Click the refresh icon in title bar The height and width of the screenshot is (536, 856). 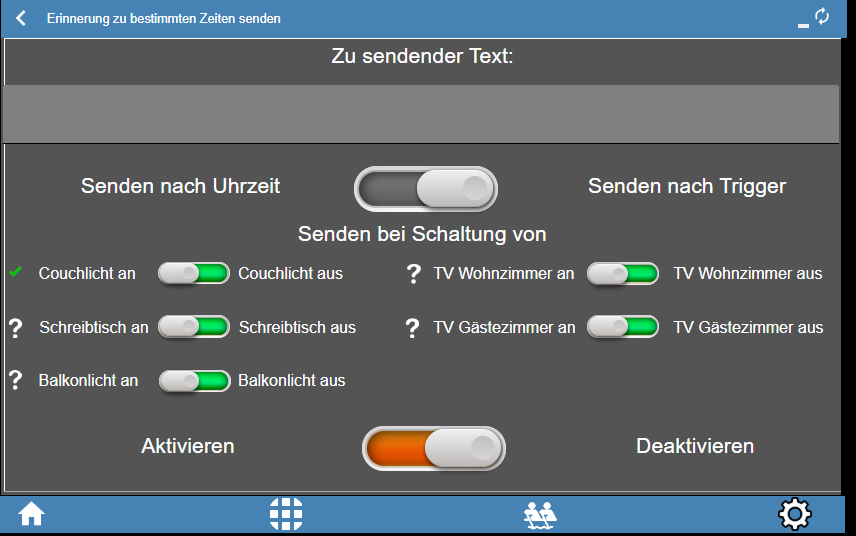point(822,16)
